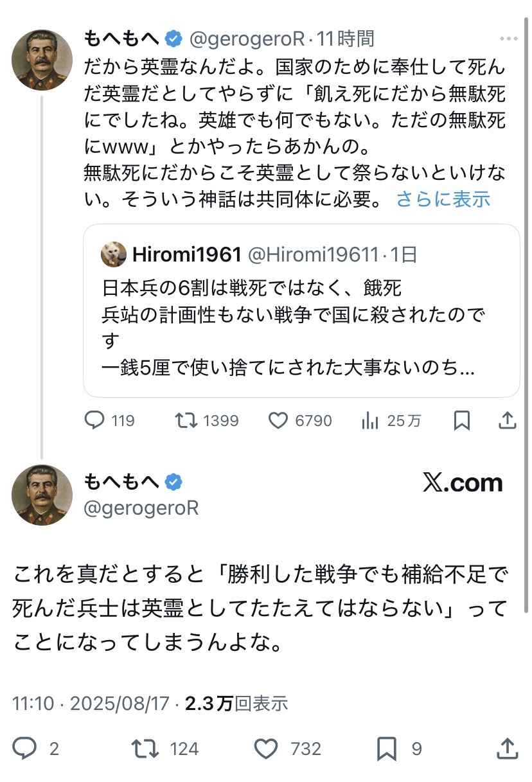532x782 pixels.
Task: Expand the post with さらに表示
Action: (x=443, y=199)
